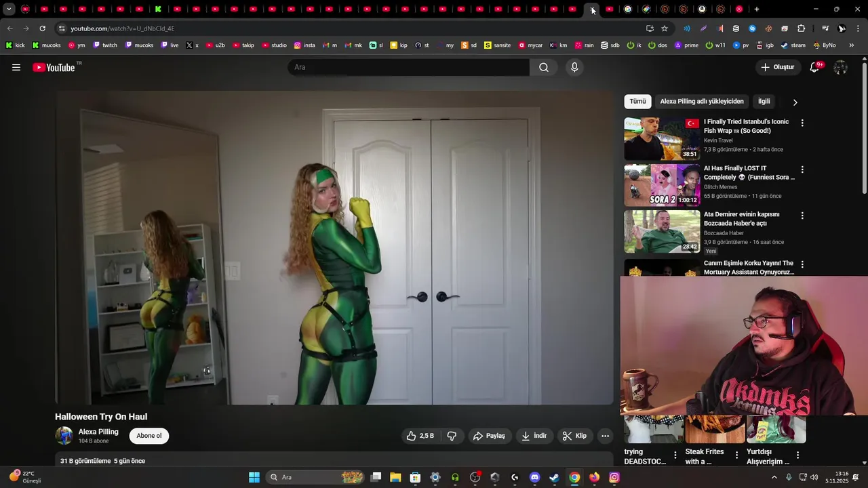Open the insta bookmark
The image size is (868, 488).
304,45
